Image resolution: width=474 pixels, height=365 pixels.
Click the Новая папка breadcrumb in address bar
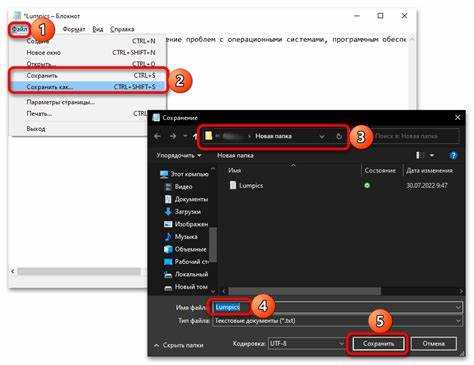coord(273,136)
